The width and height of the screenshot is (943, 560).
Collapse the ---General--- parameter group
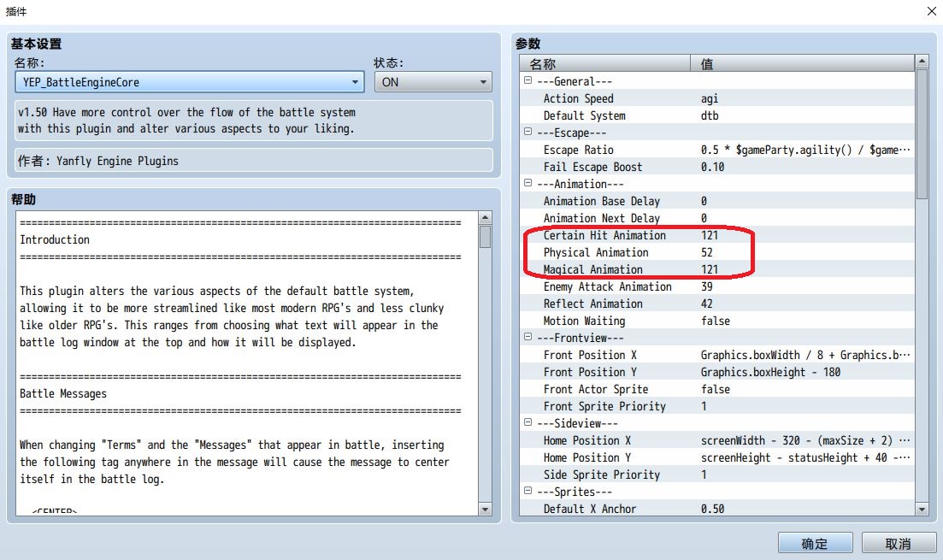(x=528, y=80)
